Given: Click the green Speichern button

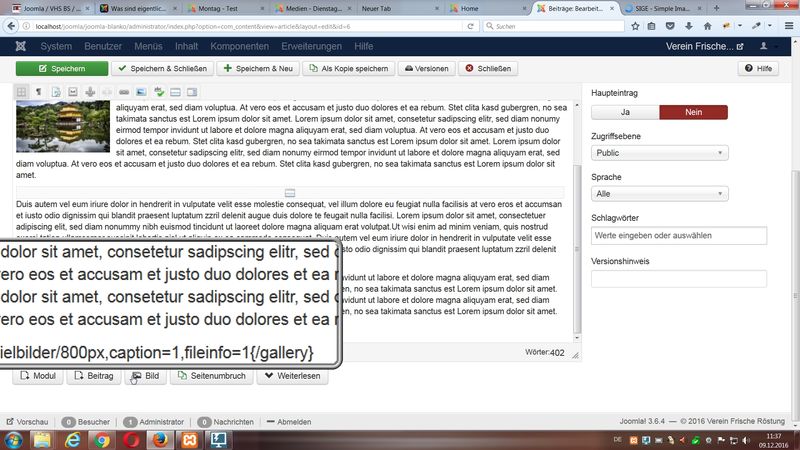Looking at the screenshot, I should pyautogui.click(x=62, y=68).
